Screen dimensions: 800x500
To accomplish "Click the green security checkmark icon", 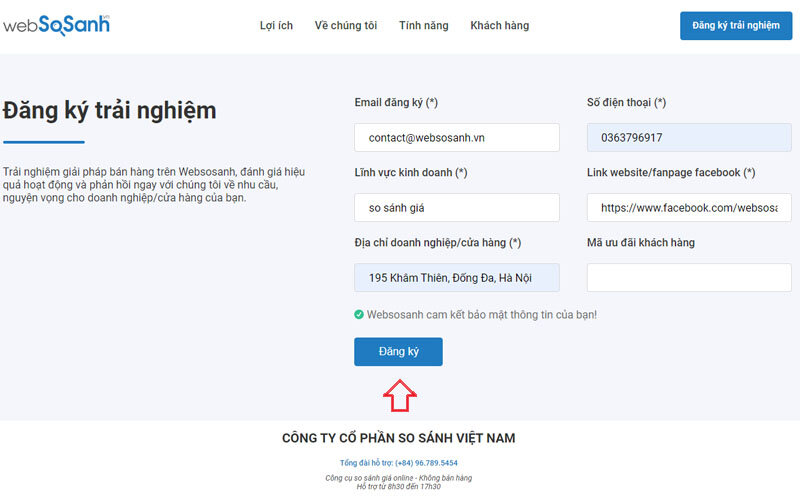I will (x=359, y=314).
